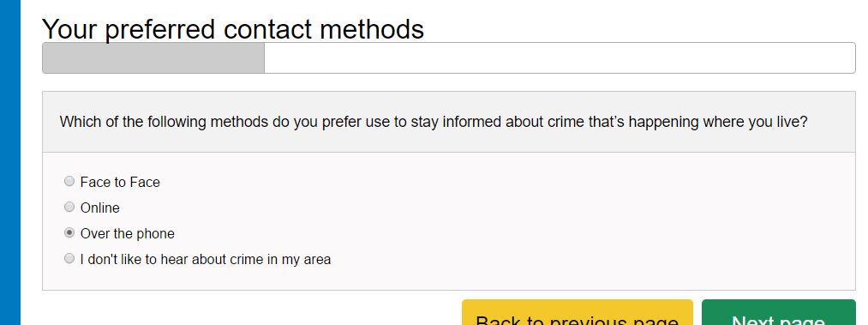Choose the Online radio option
Viewport: 868px width, 325px height.
point(69,207)
